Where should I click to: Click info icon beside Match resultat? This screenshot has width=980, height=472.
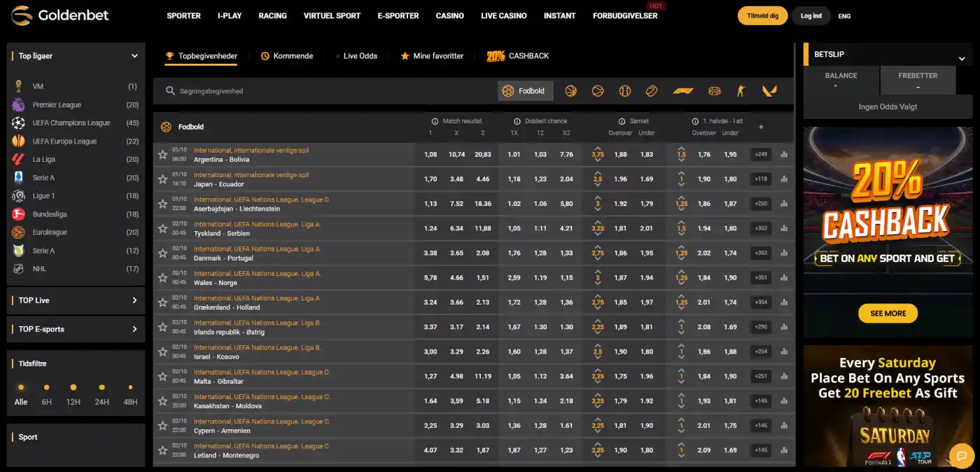[435, 121]
